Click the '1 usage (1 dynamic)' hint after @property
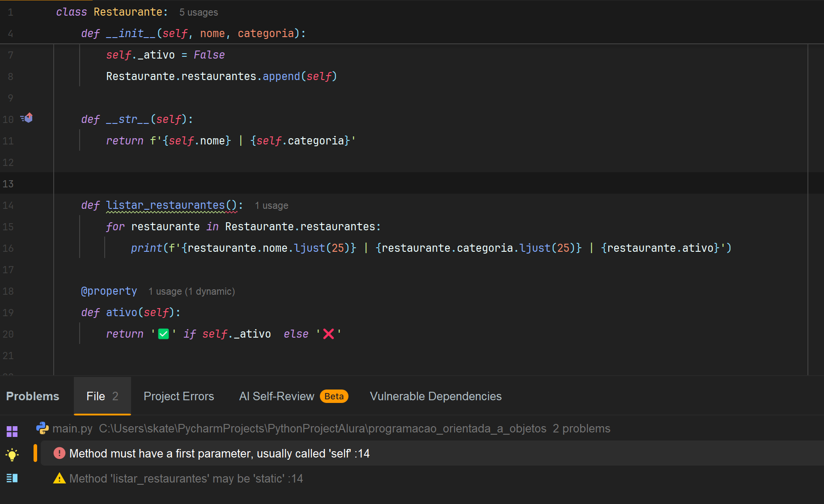The width and height of the screenshot is (824, 504). [x=191, y=292]
